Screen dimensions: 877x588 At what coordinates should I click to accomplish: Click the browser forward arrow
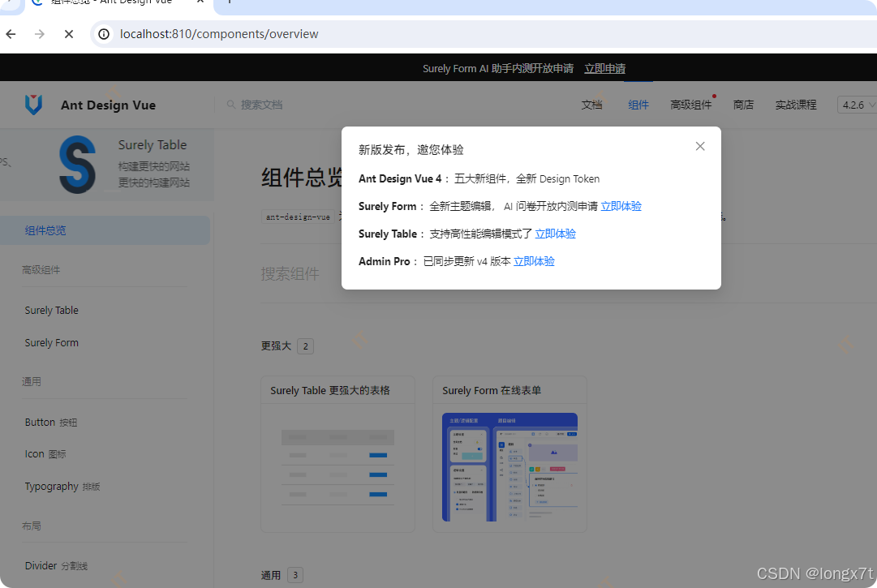pyautogui.click(x=40, y=34)
